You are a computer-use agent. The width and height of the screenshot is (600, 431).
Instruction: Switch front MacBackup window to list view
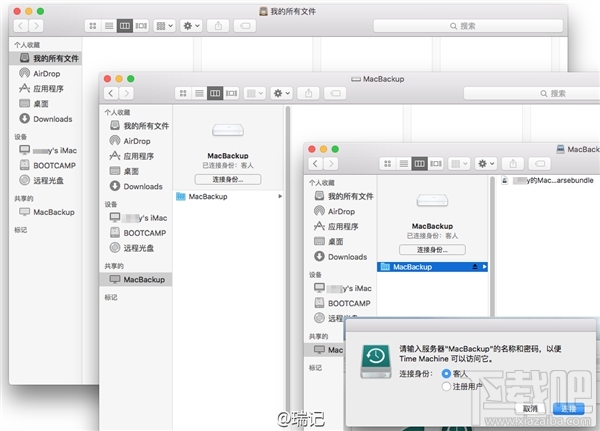pos(404,163)
